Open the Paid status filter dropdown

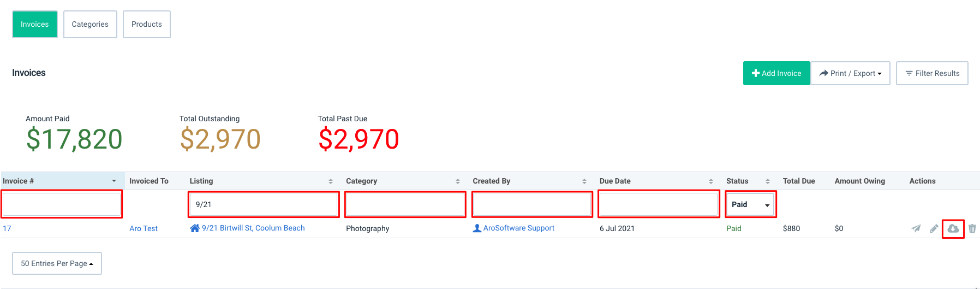[751, 204]
